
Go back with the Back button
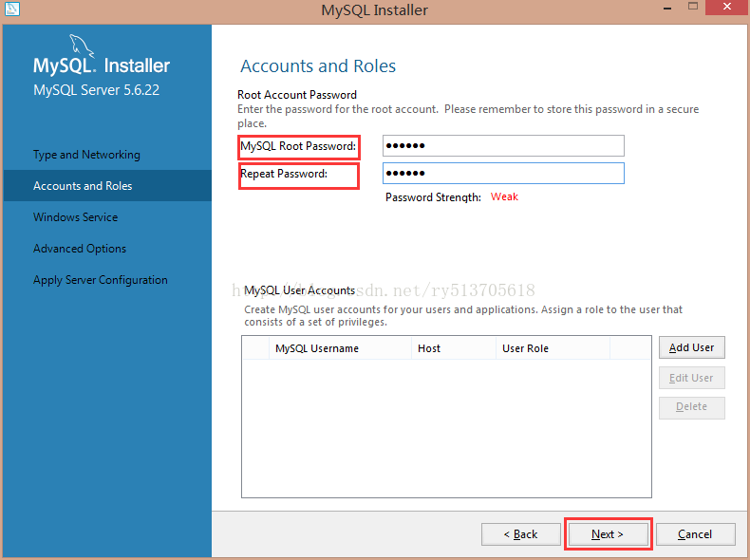coord(519,534)
